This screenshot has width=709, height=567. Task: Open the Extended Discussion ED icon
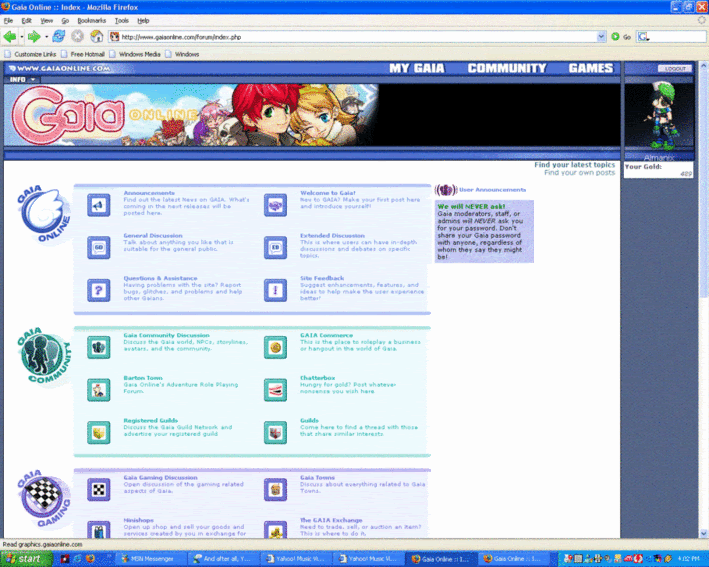pos(275,248)
